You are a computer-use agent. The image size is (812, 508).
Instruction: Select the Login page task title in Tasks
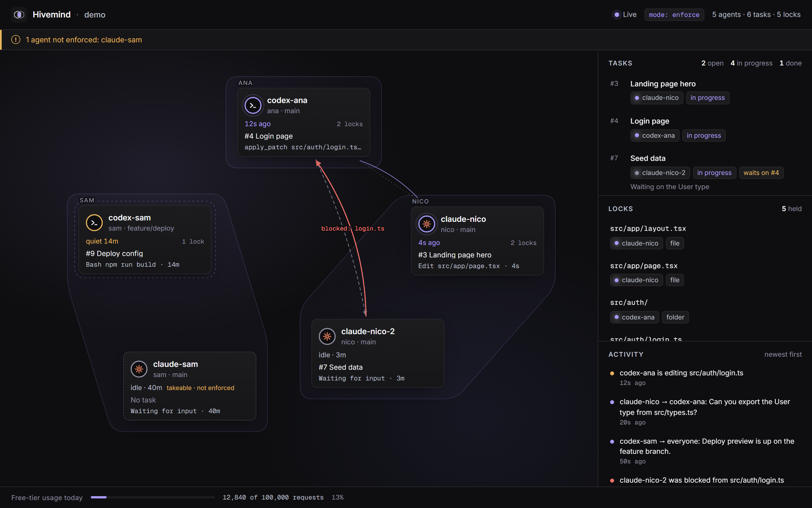(650, 121)
